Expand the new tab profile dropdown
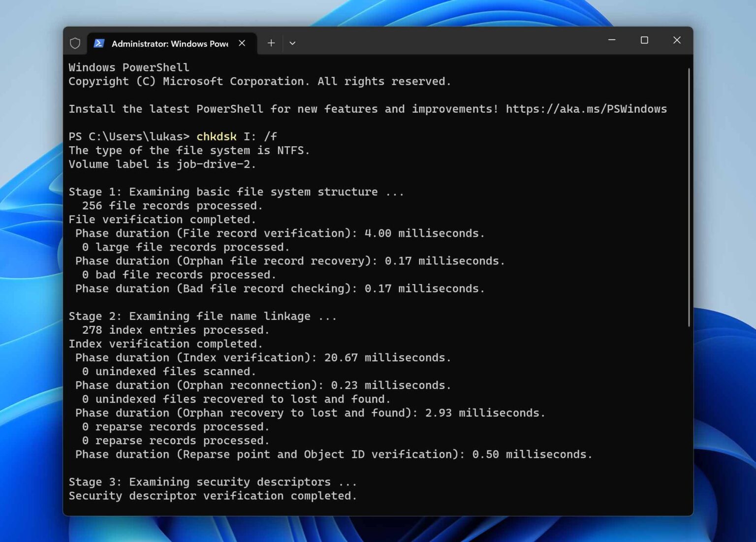This screenshot has width=756, height=542. (x=292, y=43)
